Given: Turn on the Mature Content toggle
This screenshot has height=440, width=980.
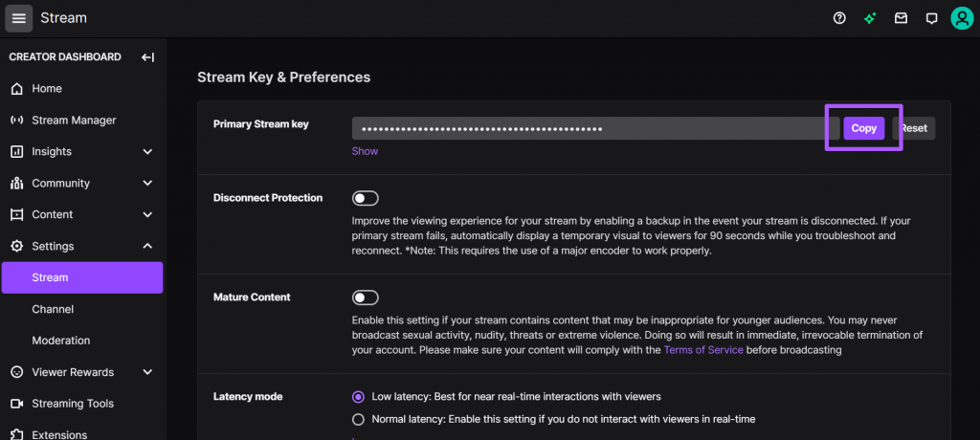Looking at the screenshot, I should [365, 297].
